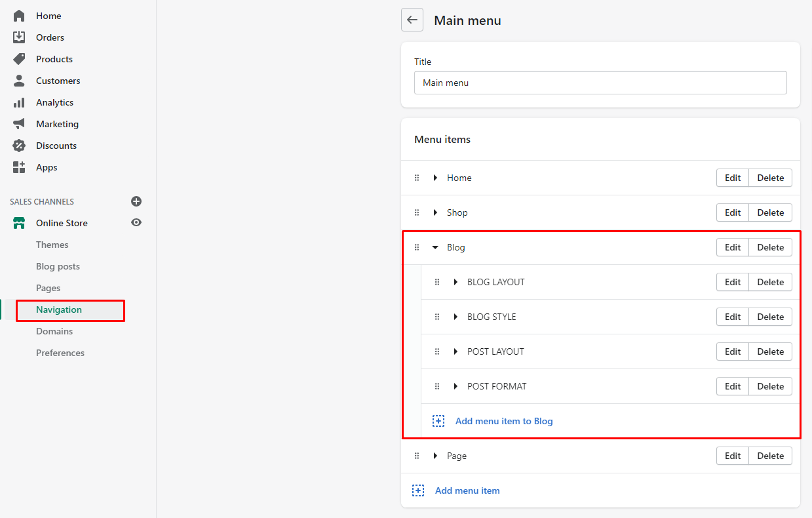Screen dimensions: 812x518
Task: Expand the BLOG LAYOUT submenu
Action: tap(455, 282)
